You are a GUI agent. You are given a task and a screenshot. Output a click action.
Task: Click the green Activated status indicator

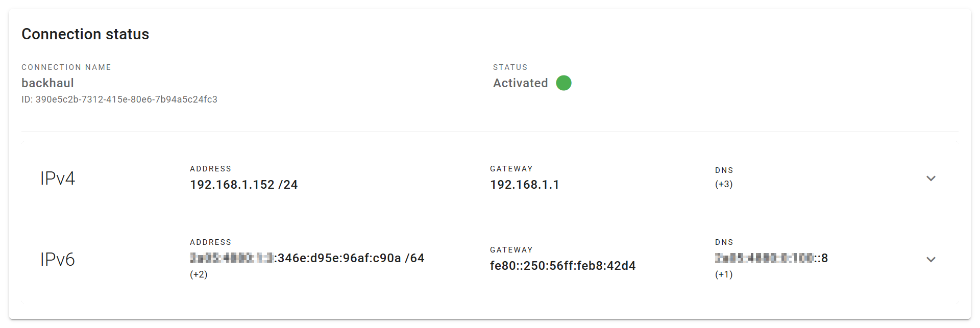pyautogui.click(x=563, y=83)
